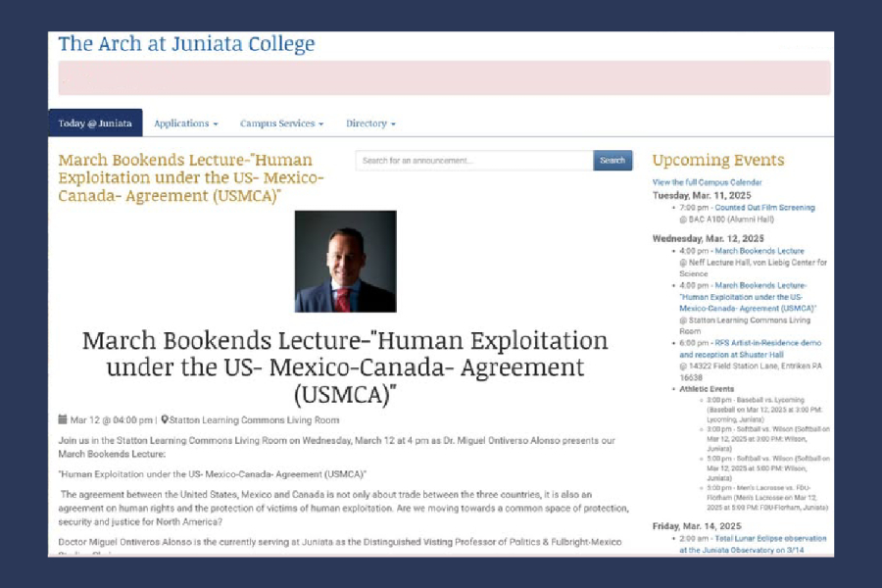Click the Men's Lacrosse vs. FDU-Florham entry

pyautogui.click(x=767, y=498)
